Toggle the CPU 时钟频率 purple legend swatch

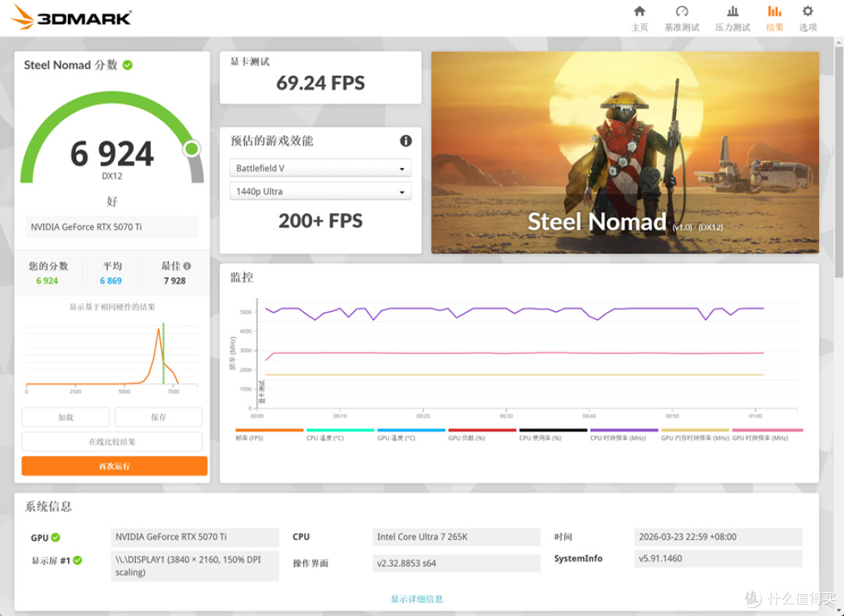coord(624,430)
